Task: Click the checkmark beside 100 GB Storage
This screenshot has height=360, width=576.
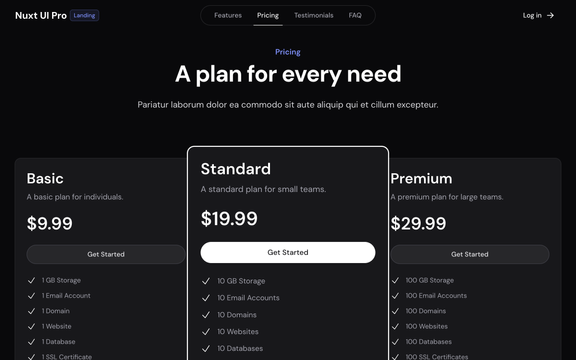Action: (x=395, y=280)
